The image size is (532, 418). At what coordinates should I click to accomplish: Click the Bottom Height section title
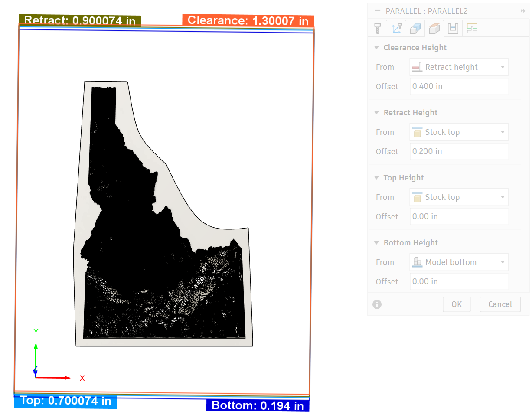[x=411, y=243]
